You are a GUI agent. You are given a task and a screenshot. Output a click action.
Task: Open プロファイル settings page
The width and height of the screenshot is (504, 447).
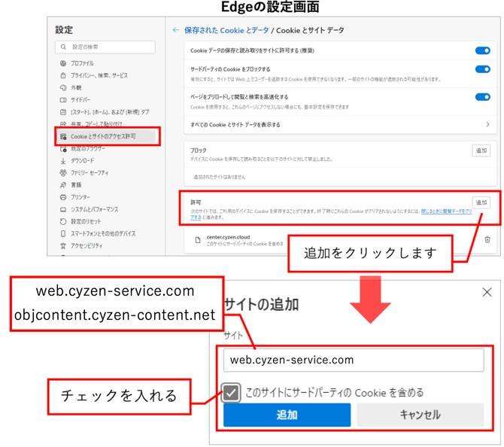coord(82,63)
